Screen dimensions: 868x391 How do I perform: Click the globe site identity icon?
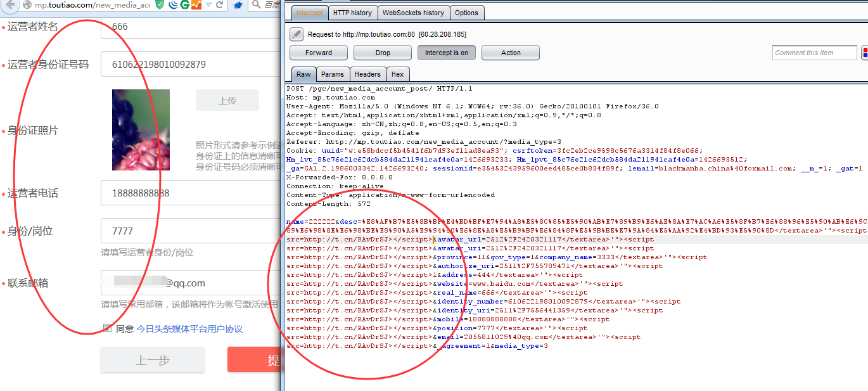coord(27,5)
